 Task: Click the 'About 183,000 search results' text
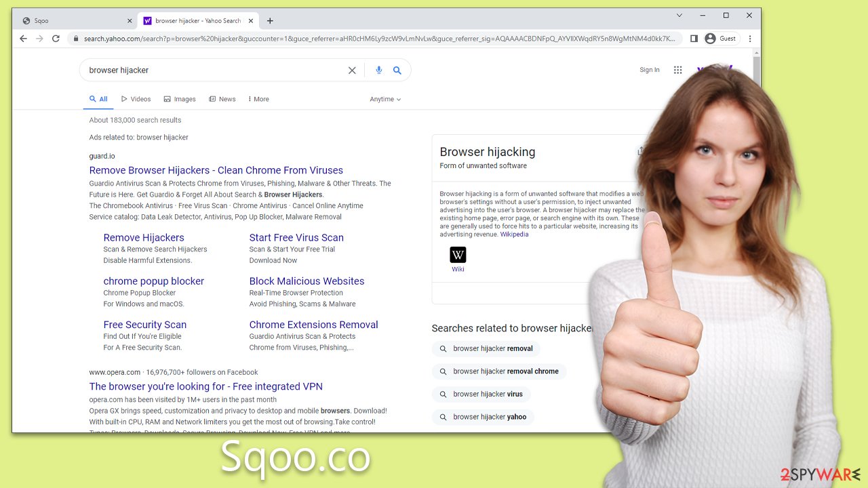(x=135, y=120)
